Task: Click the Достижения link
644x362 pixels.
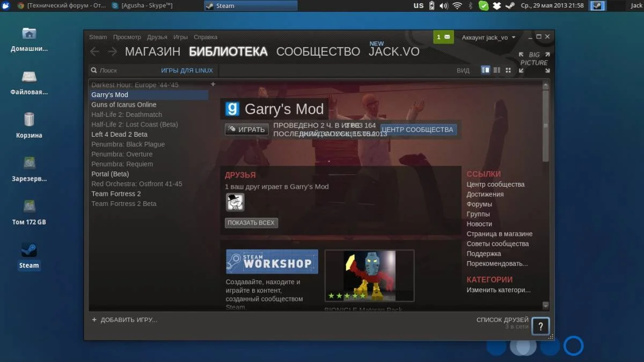Action: (485, 194)
